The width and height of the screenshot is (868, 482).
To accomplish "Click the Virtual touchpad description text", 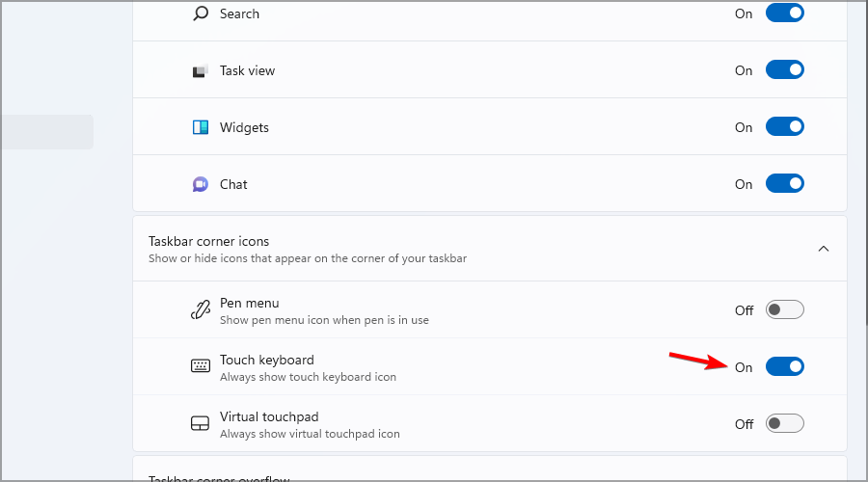I will (x=310, y=434).
